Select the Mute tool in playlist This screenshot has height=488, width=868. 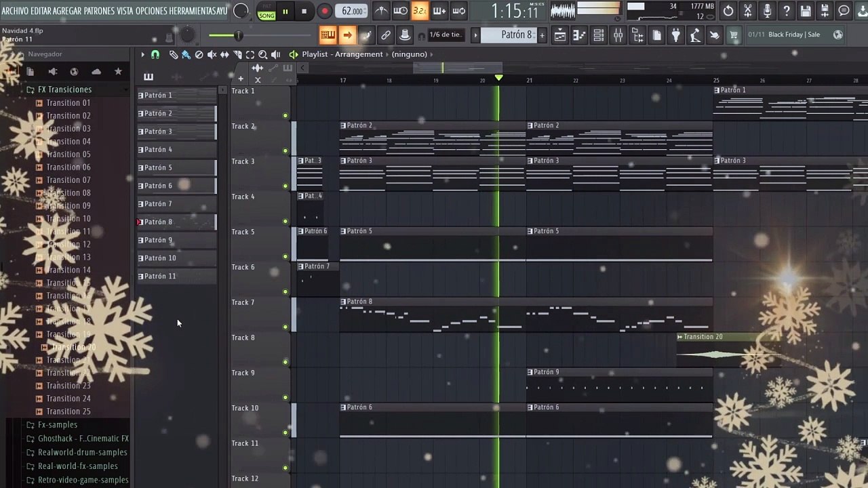coord(212,54)
